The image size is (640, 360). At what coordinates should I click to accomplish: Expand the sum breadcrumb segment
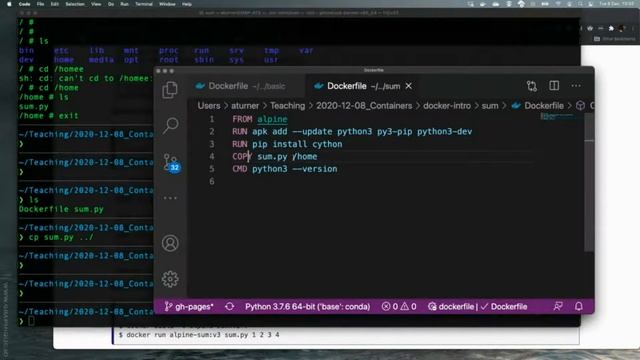click(490, 106)
